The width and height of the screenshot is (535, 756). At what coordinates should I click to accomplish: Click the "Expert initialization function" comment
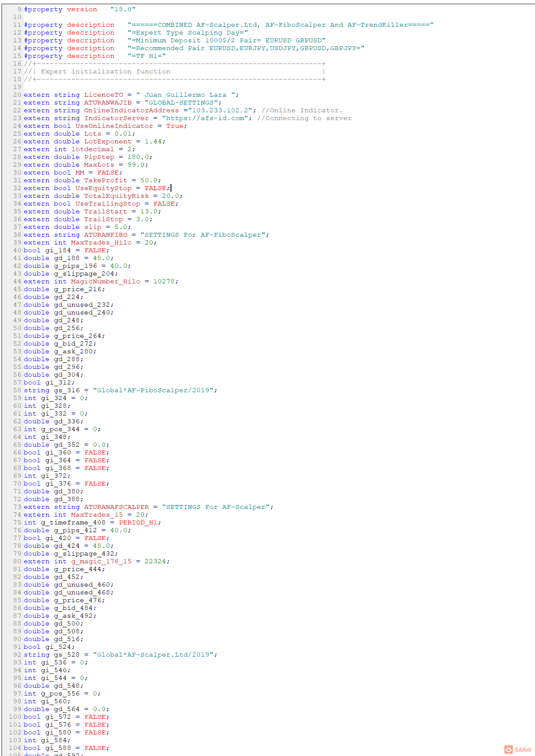[105, 71]
